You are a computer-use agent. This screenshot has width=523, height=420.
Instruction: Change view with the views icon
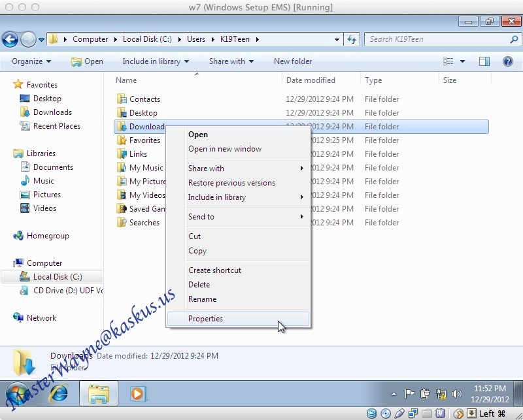pos(448,61)
